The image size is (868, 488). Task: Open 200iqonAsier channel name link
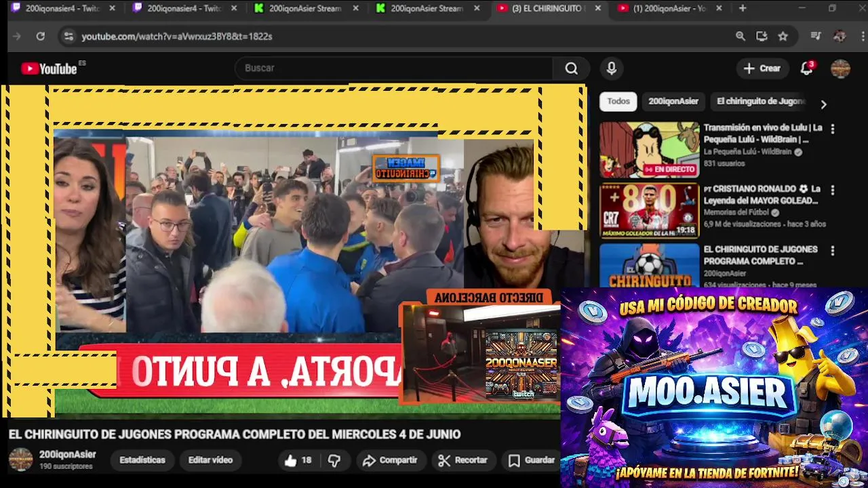tap(67, 455)
